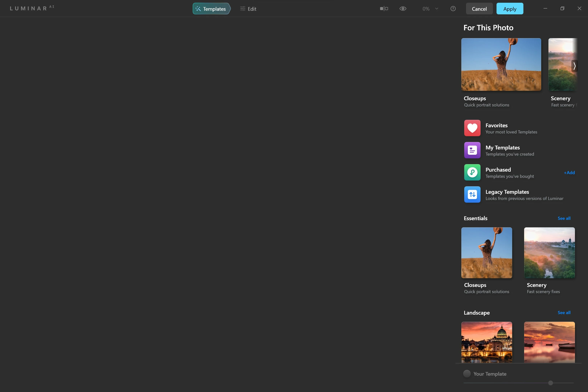Click the help question mark icon

click(x=453, y=9)
